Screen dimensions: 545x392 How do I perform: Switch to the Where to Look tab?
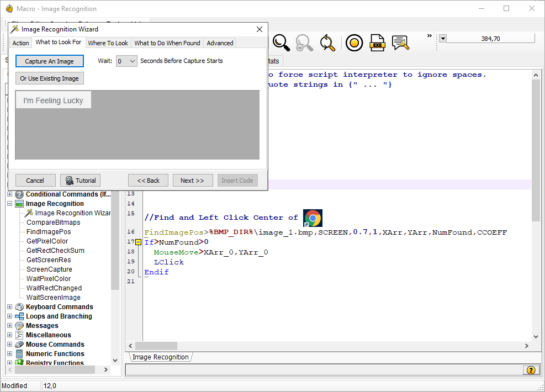108,43
